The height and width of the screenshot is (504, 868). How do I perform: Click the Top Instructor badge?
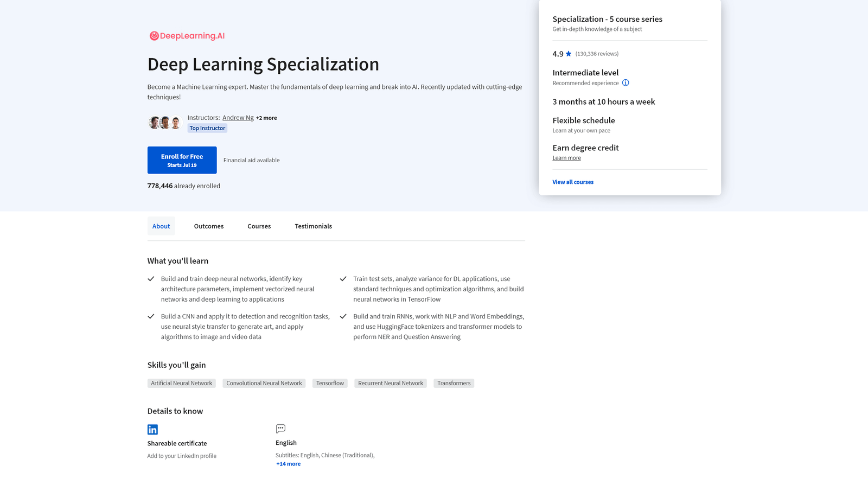coord(207,128)
